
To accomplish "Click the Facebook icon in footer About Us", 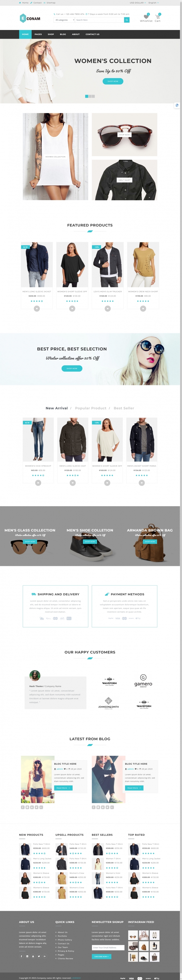I will click(x=21, y=956).
